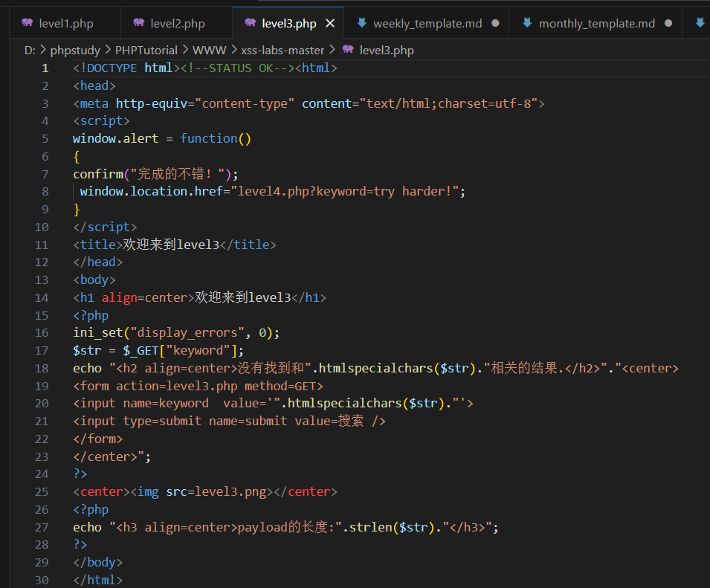This screenshot has width=710, height=588.
Task: Close the level3.php tab
Action: pos(331,23)
